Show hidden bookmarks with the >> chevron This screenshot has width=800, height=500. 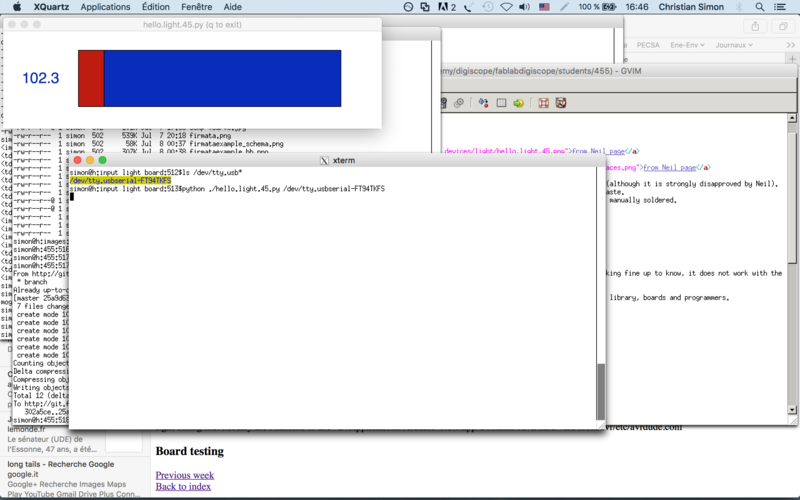point(791,45)
